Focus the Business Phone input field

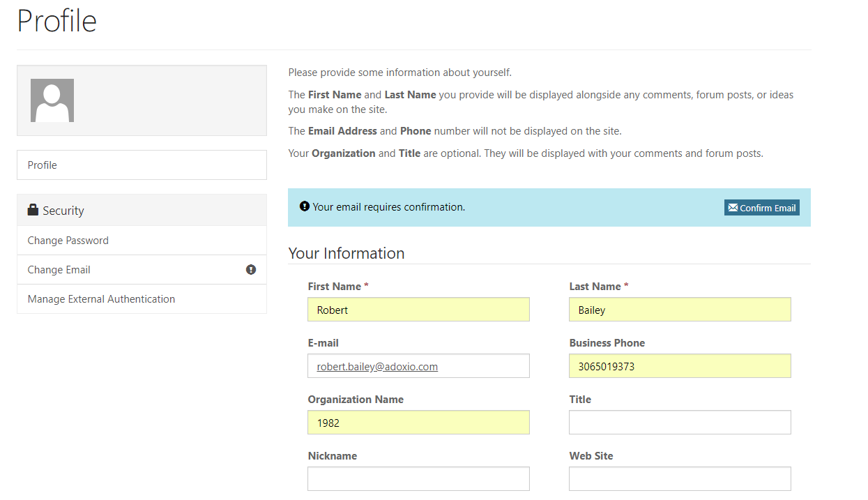tap(680, 366)
